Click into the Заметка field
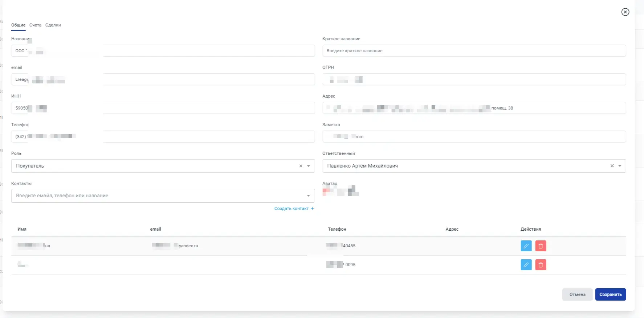This screenshot has width=644, height=318. 474,137
